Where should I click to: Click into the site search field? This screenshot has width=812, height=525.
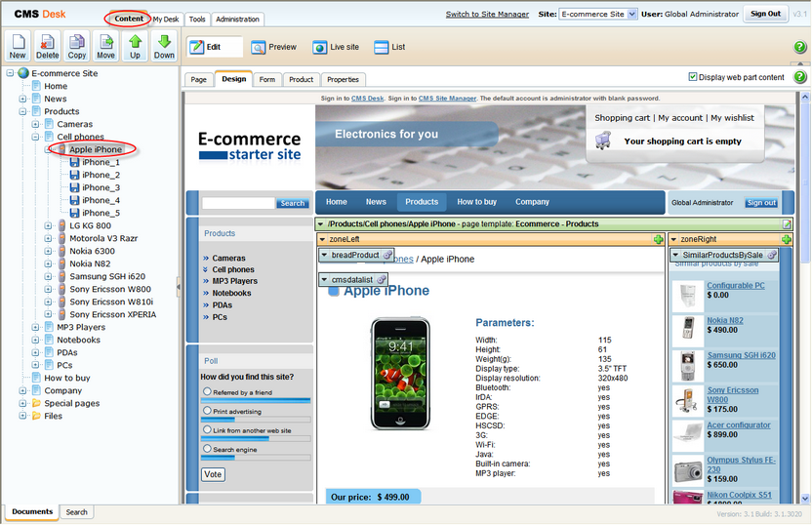point(238,203)
